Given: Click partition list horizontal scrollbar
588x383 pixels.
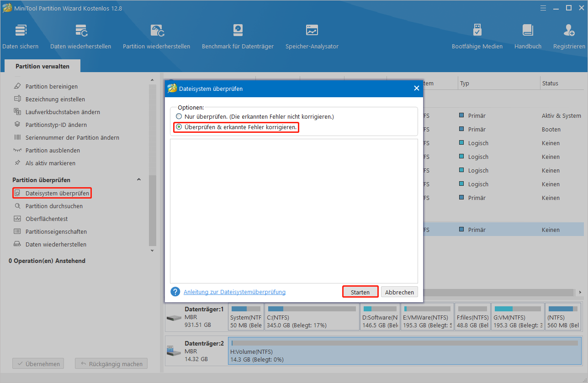Looking at the screenshot, I should (x=498, y=292).
